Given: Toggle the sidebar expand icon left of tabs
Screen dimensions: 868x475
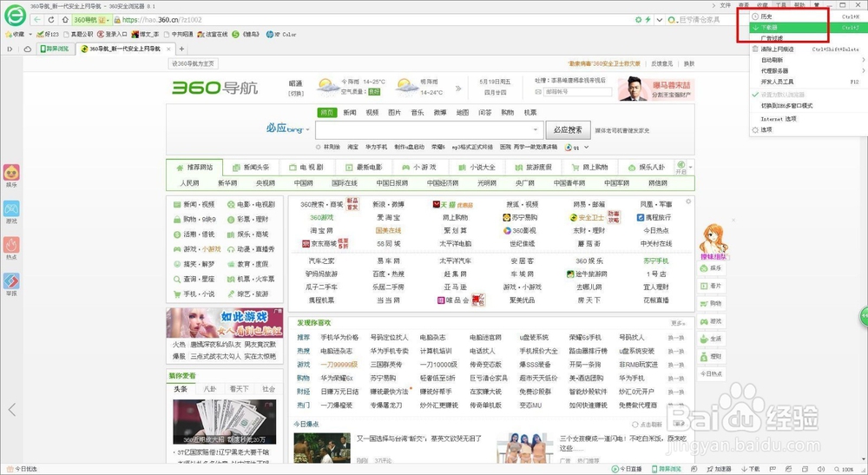Looking at the screenshot, I should pyautogui.click(x=10, y=49).
